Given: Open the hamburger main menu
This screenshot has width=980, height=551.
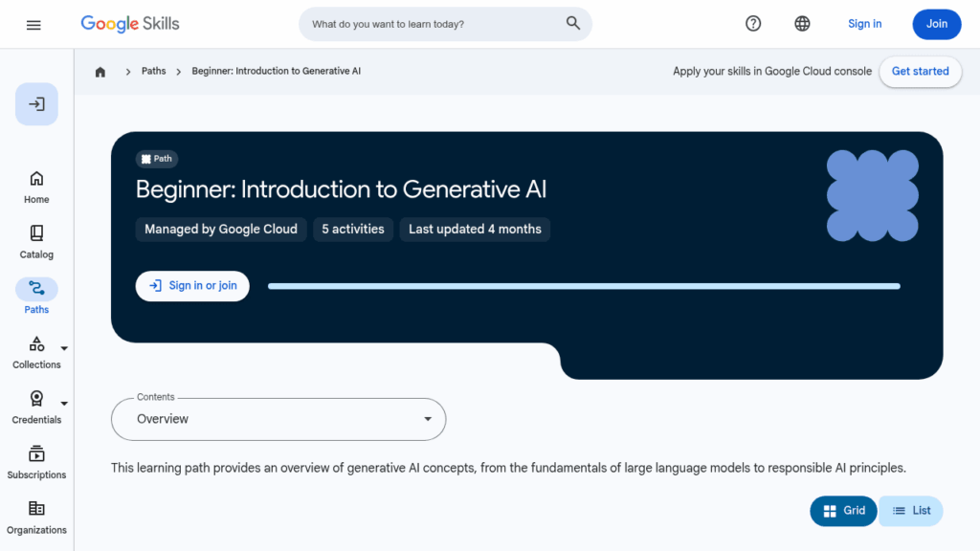Looking at the screenshot, I should coord(33,24).
